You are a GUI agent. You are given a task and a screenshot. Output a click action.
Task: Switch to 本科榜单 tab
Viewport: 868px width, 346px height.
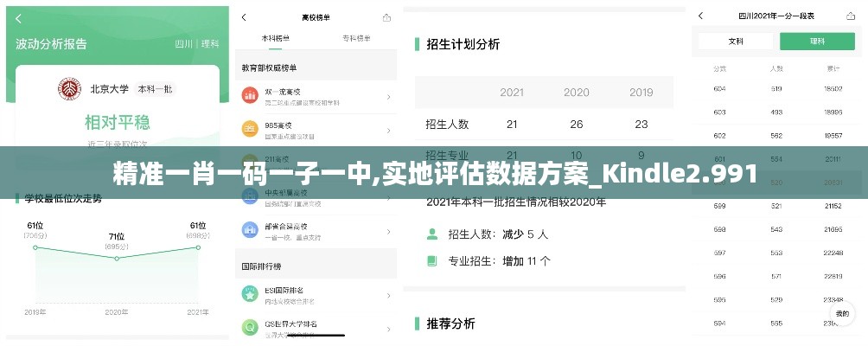click(x=276, y=38)
